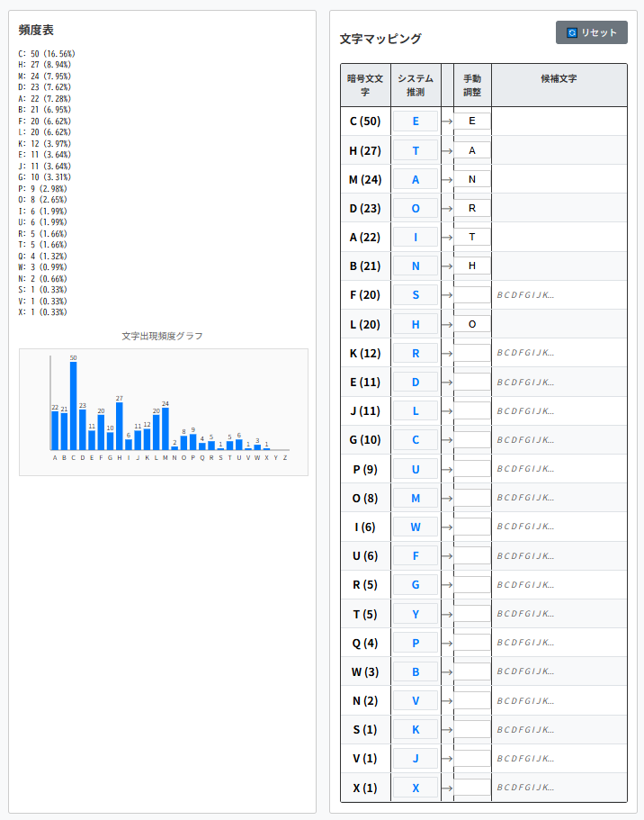Viewport: 644px width, 820px height.
Task: Click system guess button S for cipher F
Action: pos(416,295)
